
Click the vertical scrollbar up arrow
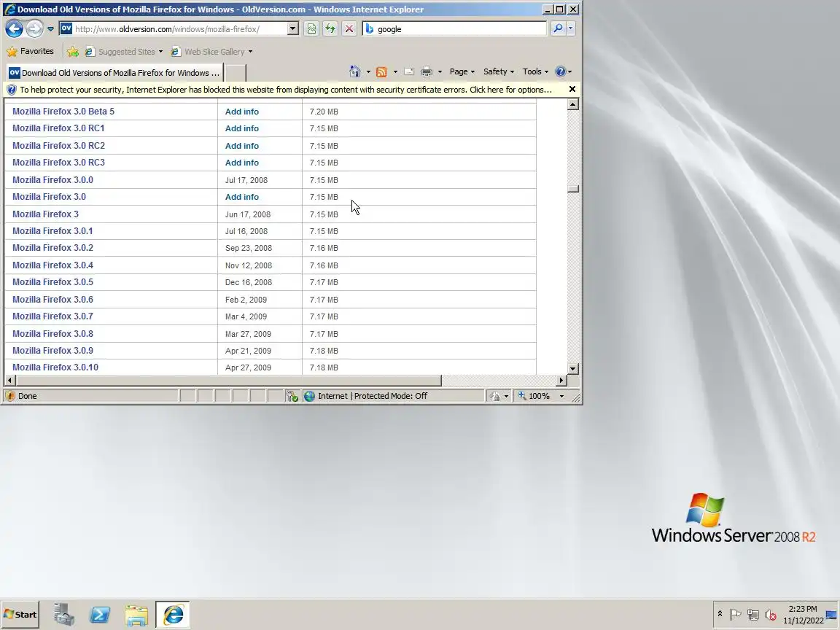click(572, 104)
